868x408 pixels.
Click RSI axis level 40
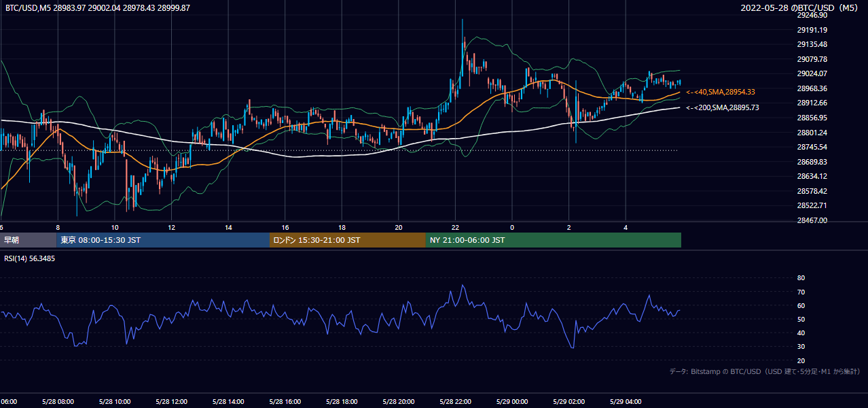coord(801,333)
